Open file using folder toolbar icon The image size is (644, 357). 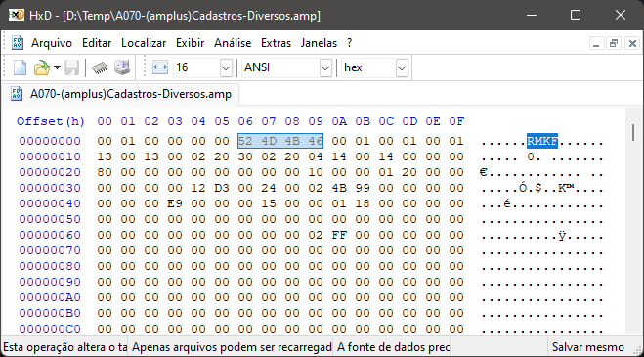click(41, 67)
